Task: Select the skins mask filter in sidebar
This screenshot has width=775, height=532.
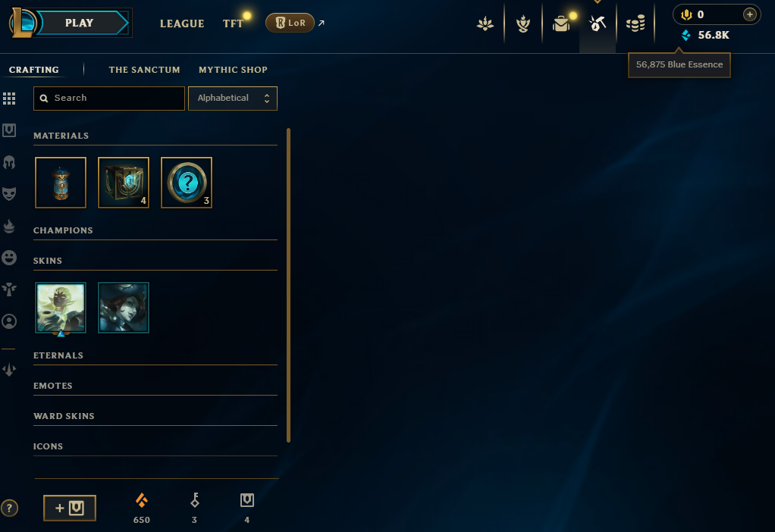Action: tap(9, 194)
